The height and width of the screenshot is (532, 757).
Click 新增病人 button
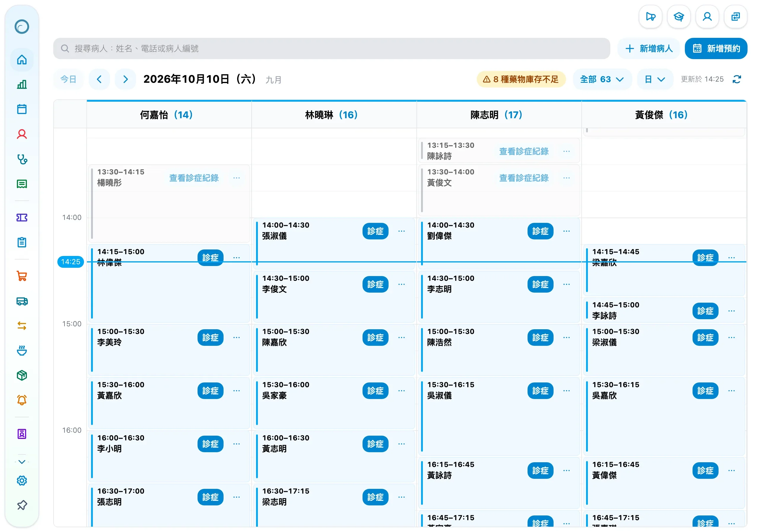648,49
